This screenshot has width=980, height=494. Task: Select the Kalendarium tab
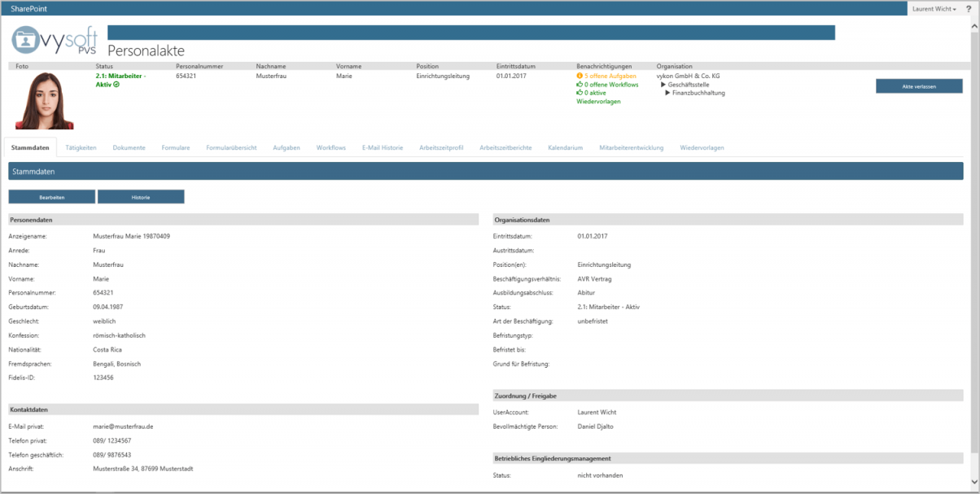coord(566,147)
